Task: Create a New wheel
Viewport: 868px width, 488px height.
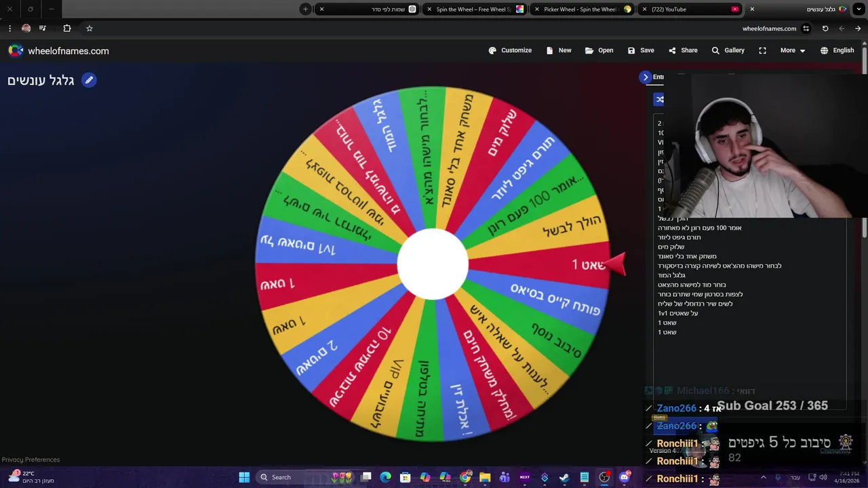Action: 558,50
